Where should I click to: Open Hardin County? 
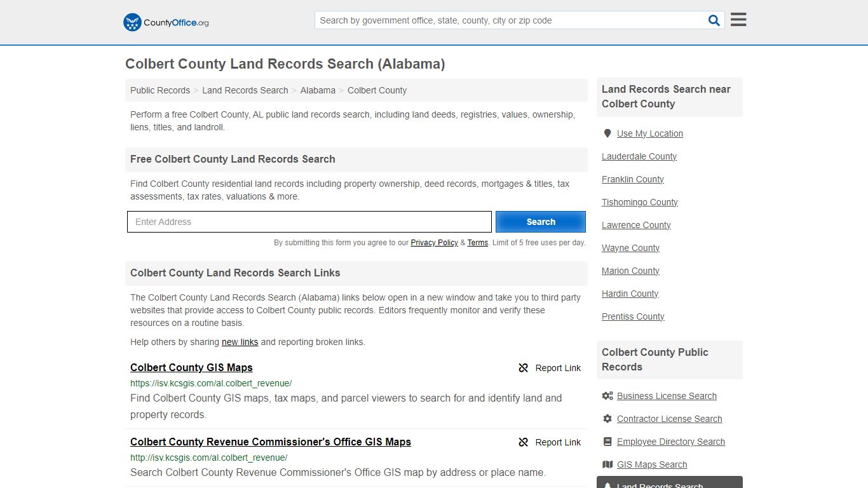coord(630,294)
